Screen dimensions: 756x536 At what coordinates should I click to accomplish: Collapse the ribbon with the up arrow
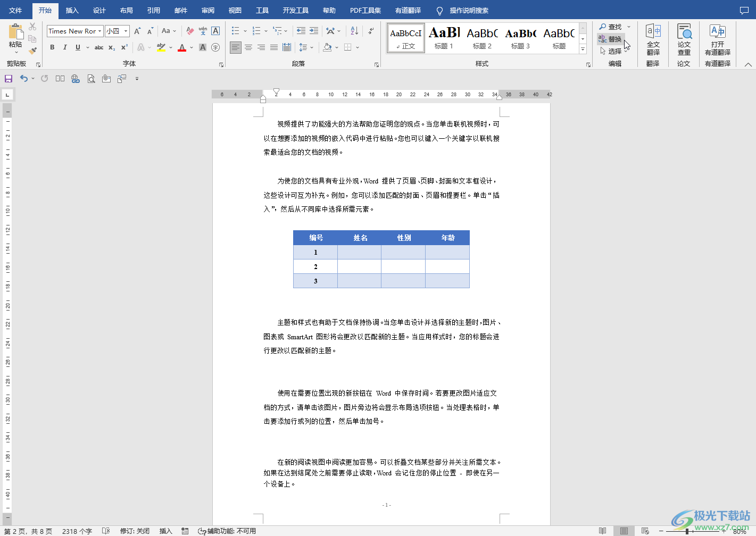point(748,64)
